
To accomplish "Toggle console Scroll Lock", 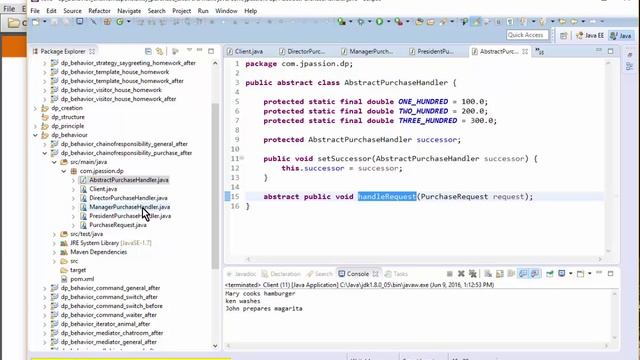I will pos(500,273).
